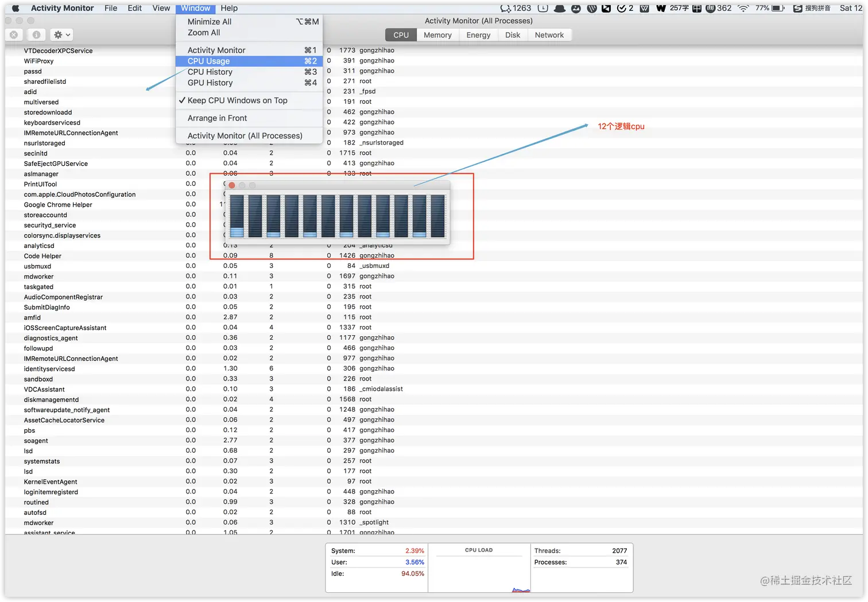Click the Inspect process info toolbar button
The width and height of the screenshot is (868, 602).
(36, 35)
